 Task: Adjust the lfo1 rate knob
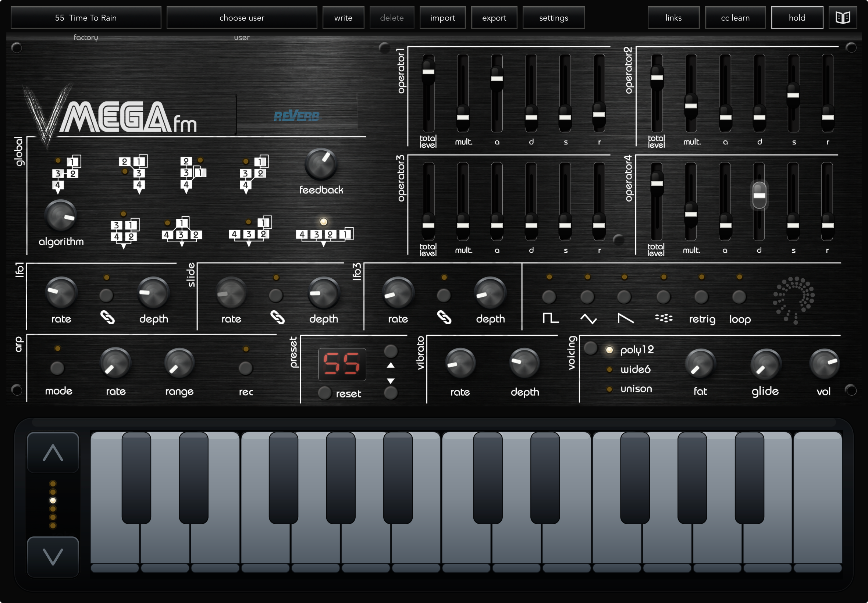61,292
